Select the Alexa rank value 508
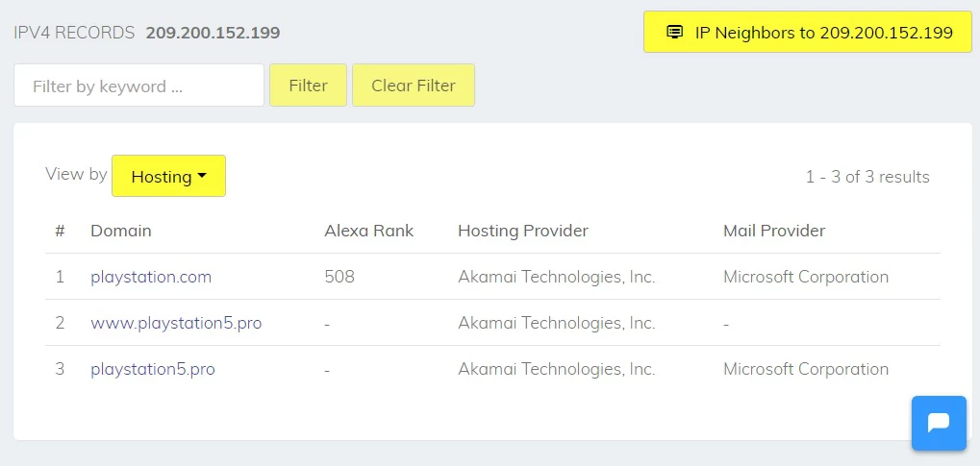Screen dimensions: 980x466 339,277
